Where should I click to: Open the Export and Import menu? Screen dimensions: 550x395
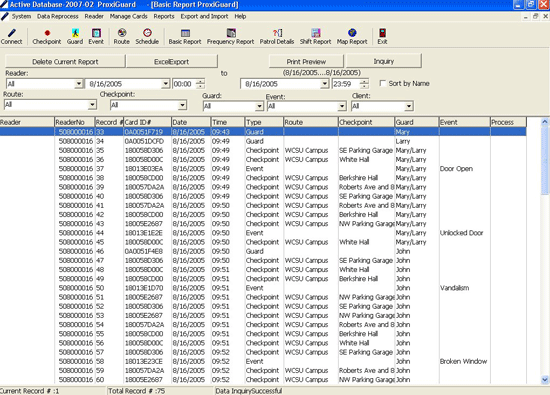(x=204, y=16)
